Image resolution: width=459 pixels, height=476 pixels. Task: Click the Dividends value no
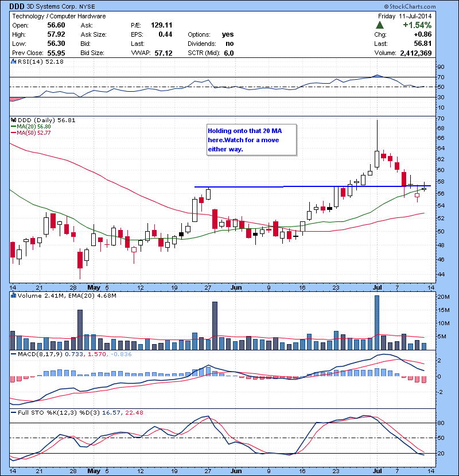[x=229, y=44]
